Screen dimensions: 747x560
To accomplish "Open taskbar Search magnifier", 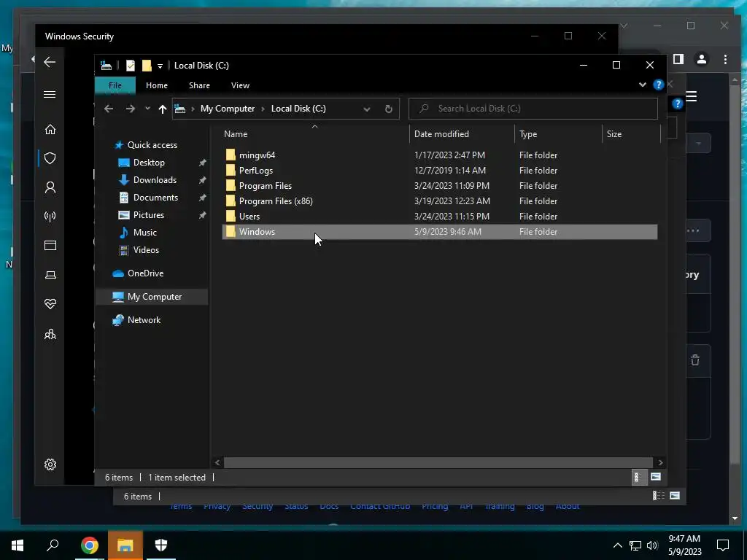I will 53,545.
